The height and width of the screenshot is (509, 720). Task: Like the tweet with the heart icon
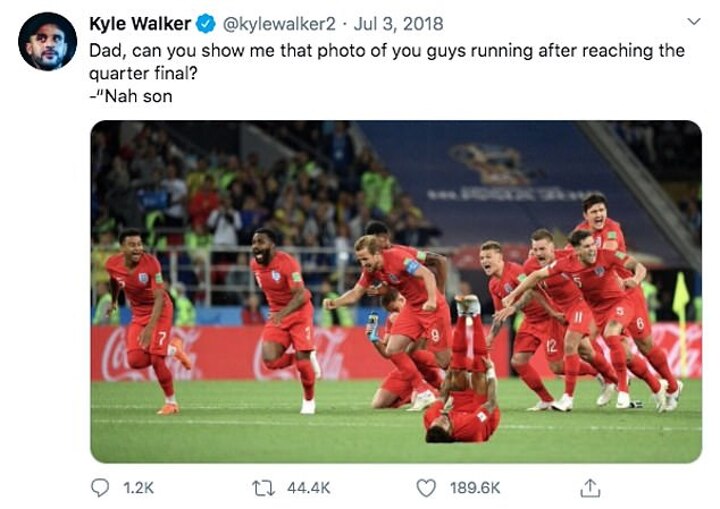click(x=426, y=488)
